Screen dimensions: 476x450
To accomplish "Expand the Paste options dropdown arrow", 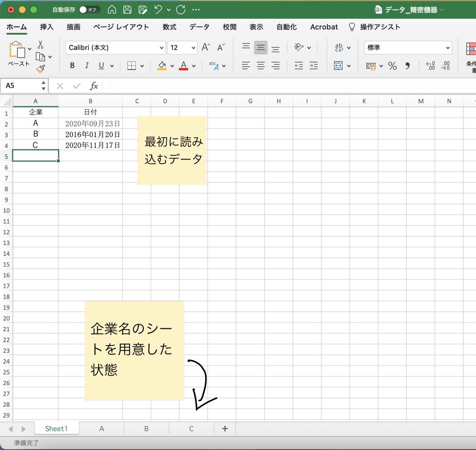I will [x=30, y=49].
